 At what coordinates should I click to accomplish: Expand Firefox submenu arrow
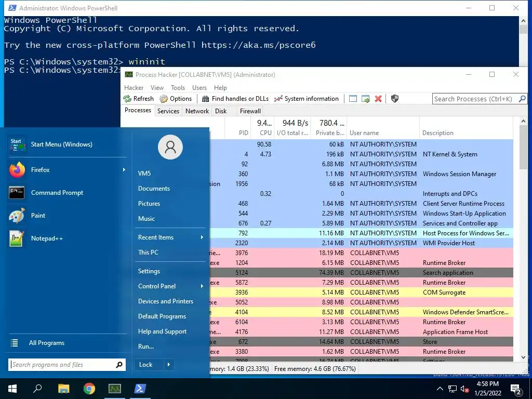[x=124, y=170]
